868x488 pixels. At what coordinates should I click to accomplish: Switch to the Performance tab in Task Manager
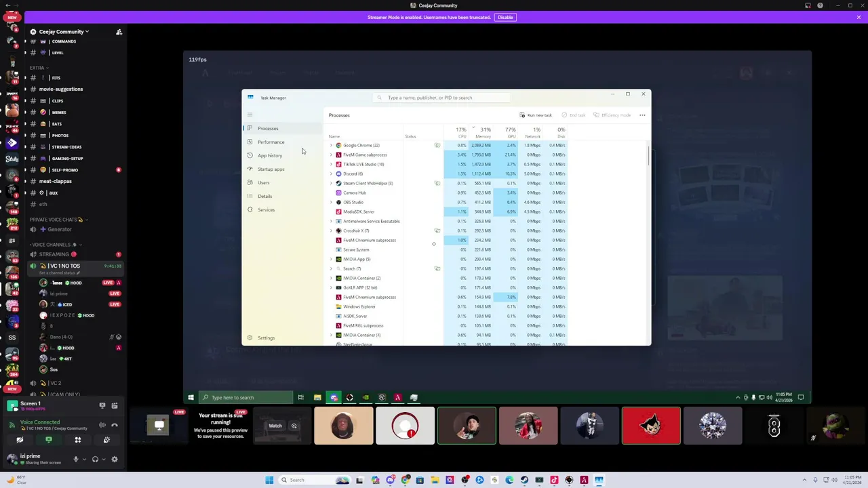(x=281, y=142)
